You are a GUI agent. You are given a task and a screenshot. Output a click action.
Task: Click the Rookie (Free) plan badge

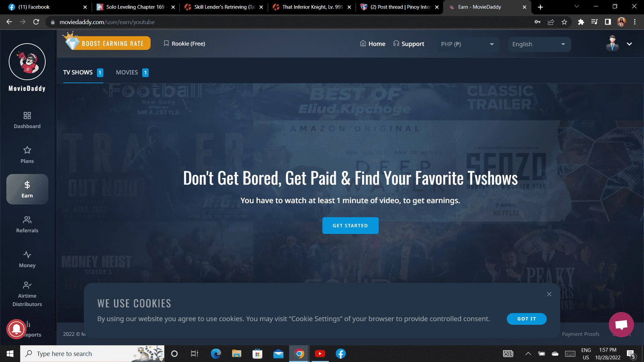(x=184, y=44)
